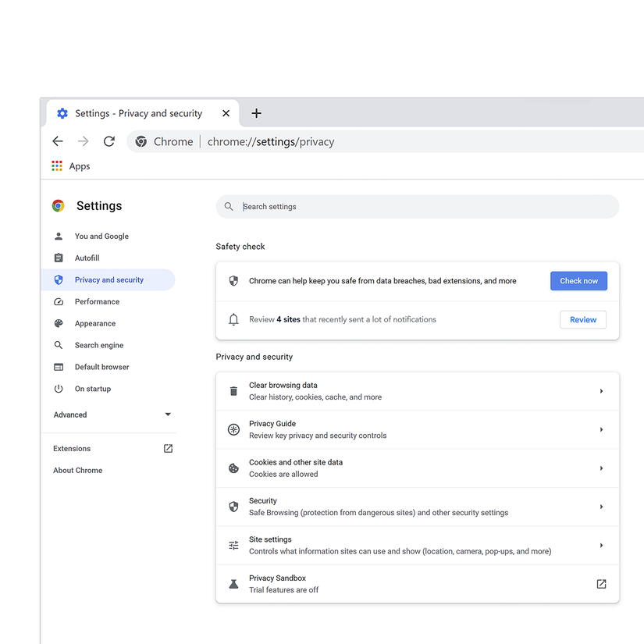Image resolution: width=644 pixels, height=644 pixels.
Task: Click the reload page icon
Action: [x=109, y=141]
